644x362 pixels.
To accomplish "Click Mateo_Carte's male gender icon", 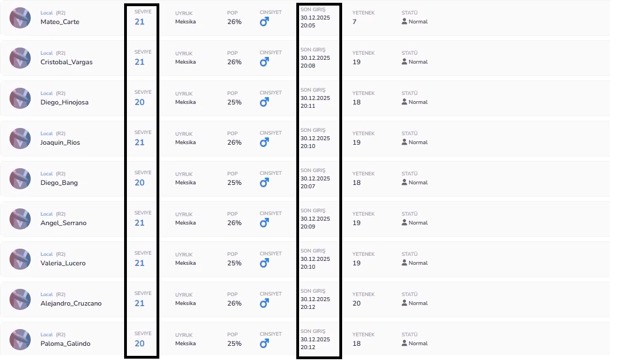I will click(x=264, y=21).
